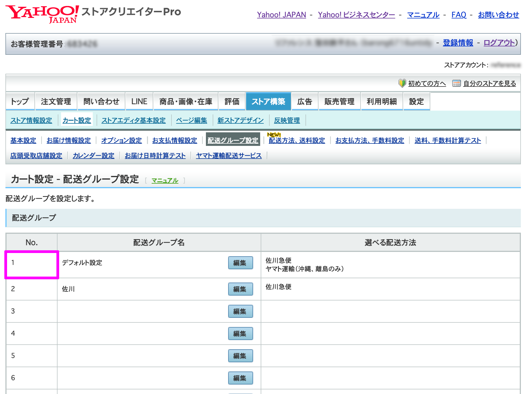Switch to the 販売管理 tab
532x394 pixels.
pyautogui.click(x=339, y=101)
